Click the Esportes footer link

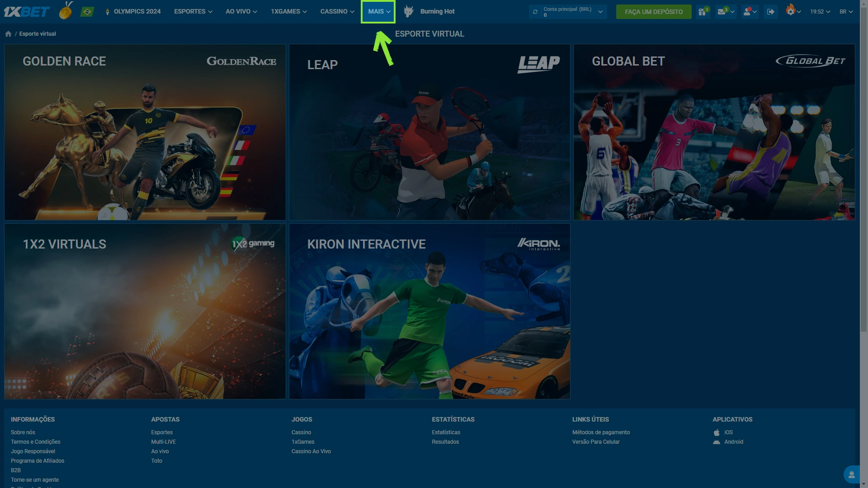coord(162,432)
